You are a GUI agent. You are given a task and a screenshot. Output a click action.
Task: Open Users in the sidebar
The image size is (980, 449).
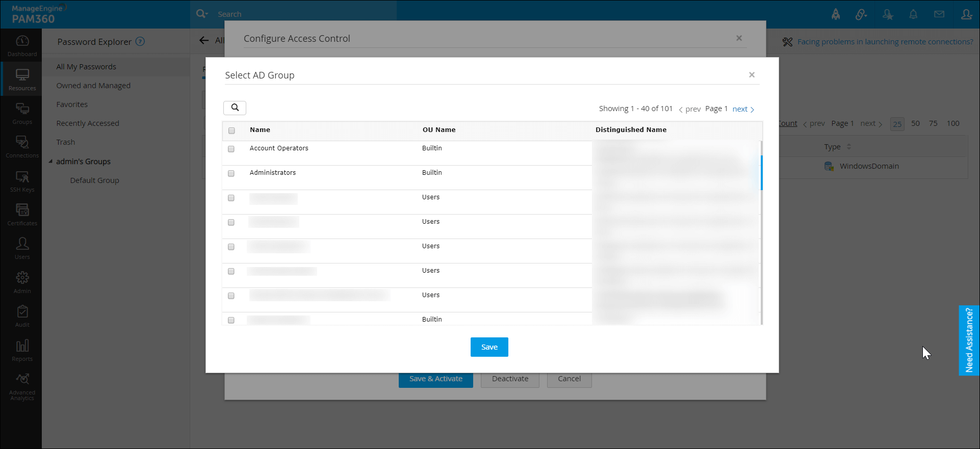point(22,248)
